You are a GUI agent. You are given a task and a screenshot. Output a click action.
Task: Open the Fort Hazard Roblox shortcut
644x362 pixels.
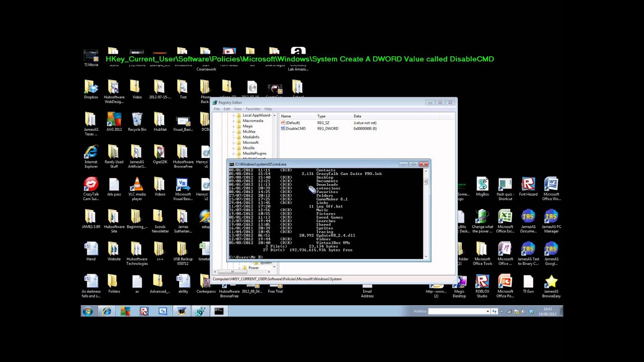(528, 187)
